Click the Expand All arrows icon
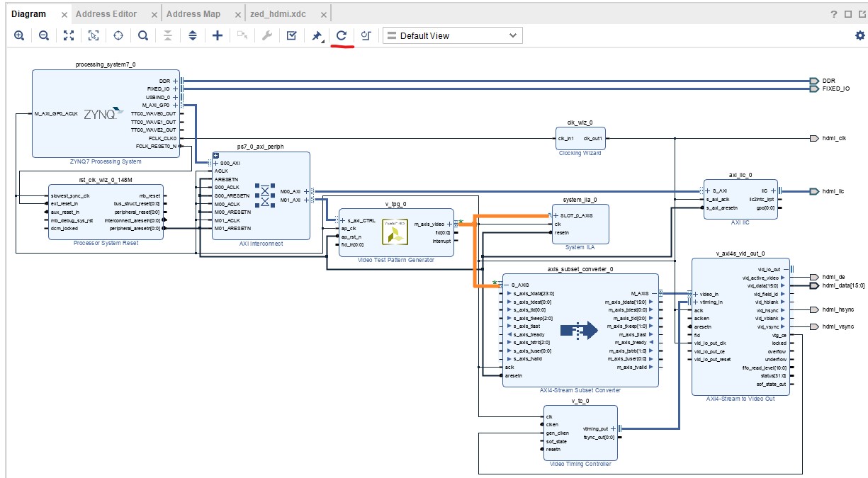 coord(193,35)
